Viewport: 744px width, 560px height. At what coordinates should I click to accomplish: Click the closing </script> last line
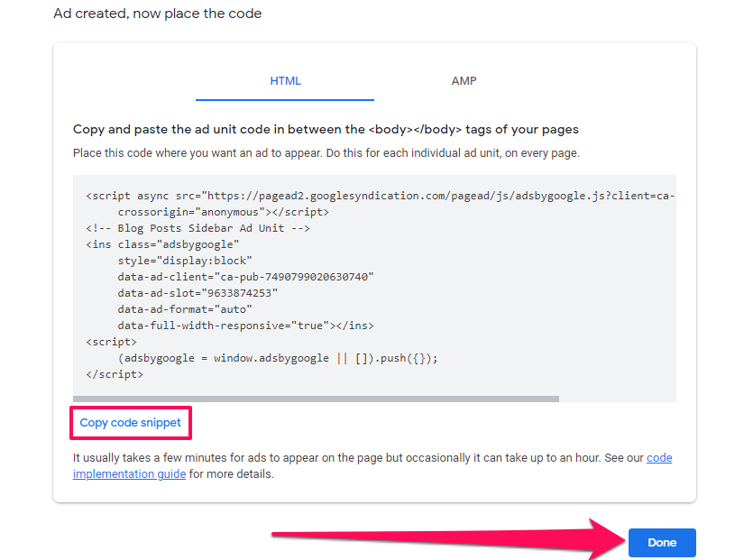coord(115,374)
